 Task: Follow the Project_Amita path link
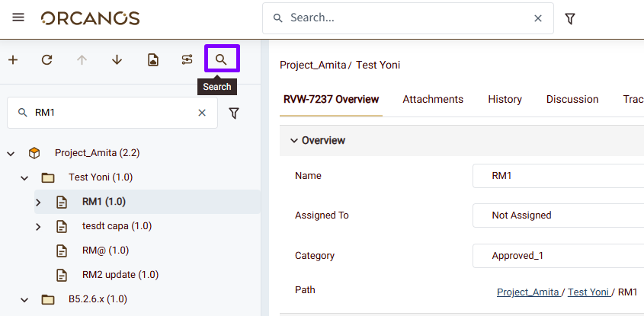coord(527,292)
